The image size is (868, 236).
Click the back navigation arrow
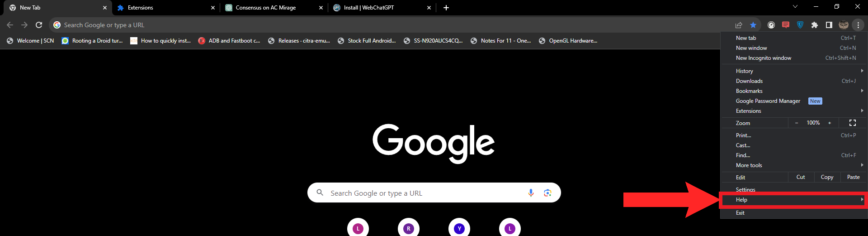pos(10,25)
